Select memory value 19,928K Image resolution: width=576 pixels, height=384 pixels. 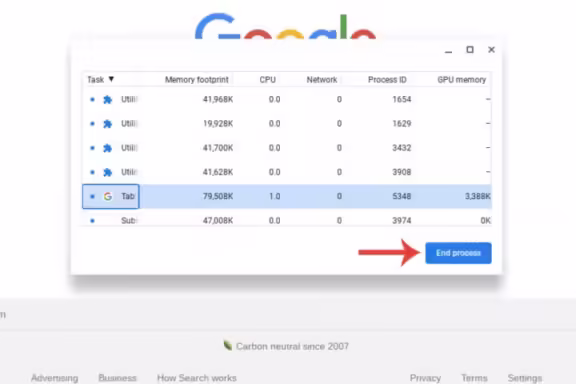218,123
